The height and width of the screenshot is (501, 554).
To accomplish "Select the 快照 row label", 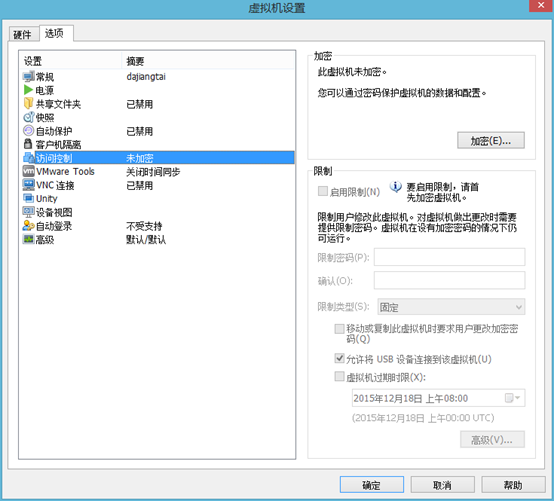I will point(45,117).
